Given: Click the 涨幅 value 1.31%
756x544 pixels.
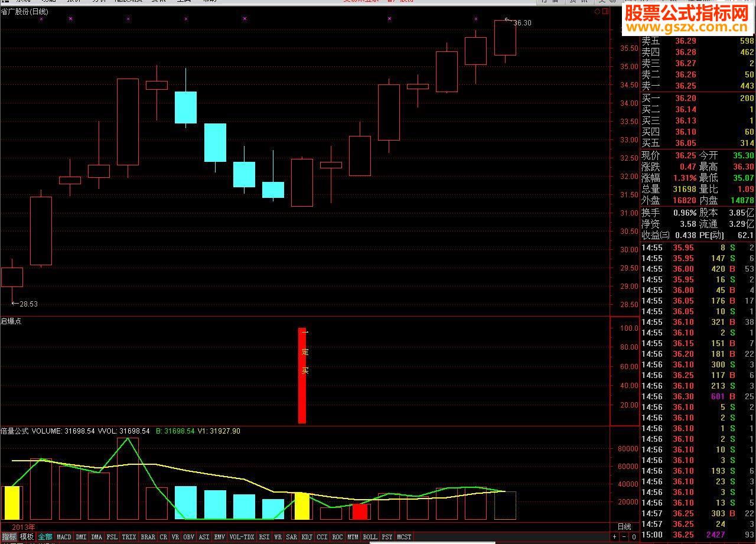Looking at the screenshot, I should (685, 178).
